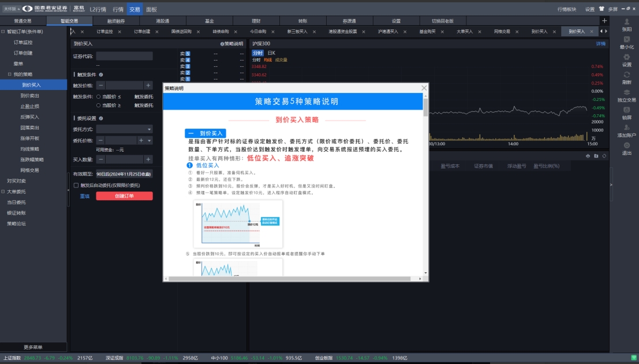639x364 pixels.
Task: Switch to the 融资融券 tab
Action: point(115,21)
